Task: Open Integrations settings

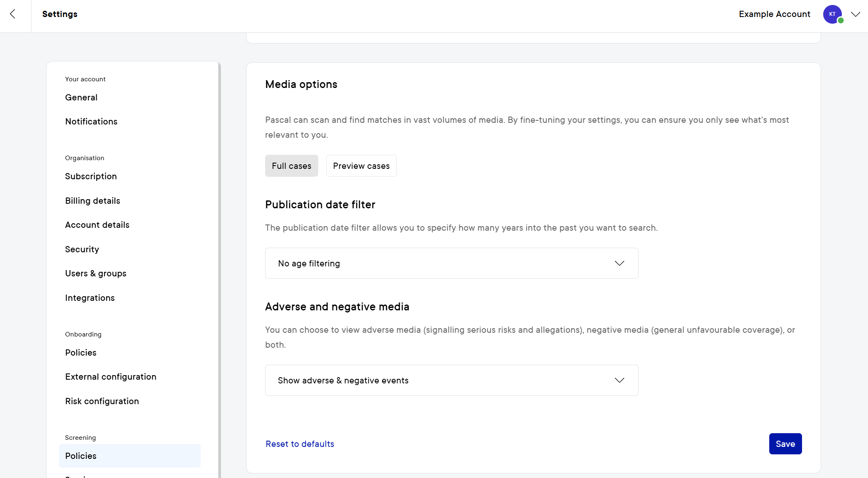Action: (90, 298)
